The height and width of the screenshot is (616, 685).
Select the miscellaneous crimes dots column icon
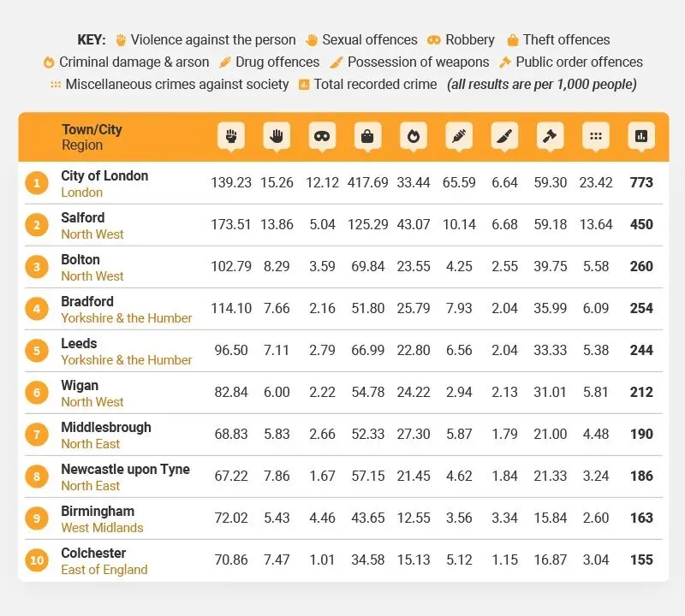pos(595,136)
